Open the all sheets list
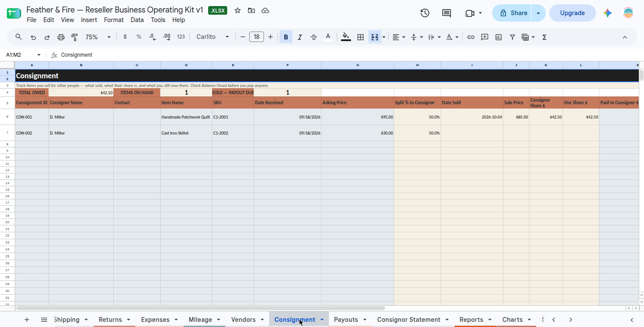This screenshot has height=327, width=644. tap(44, 320)
